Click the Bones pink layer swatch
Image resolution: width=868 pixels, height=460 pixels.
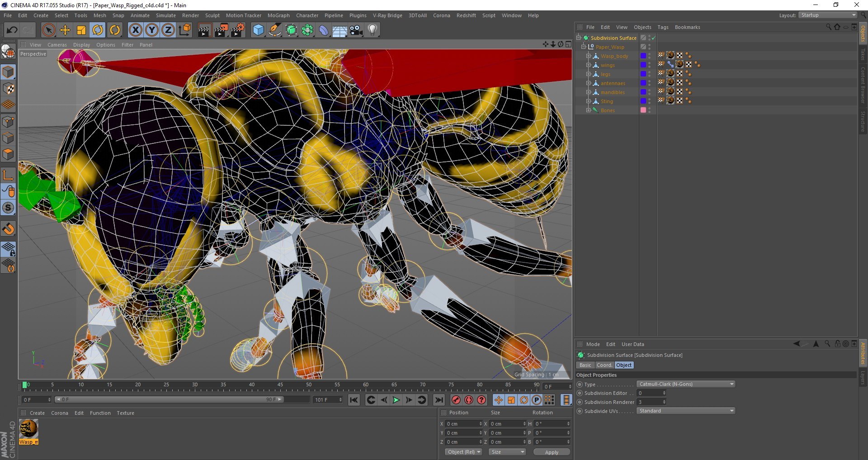coord(643,110)
